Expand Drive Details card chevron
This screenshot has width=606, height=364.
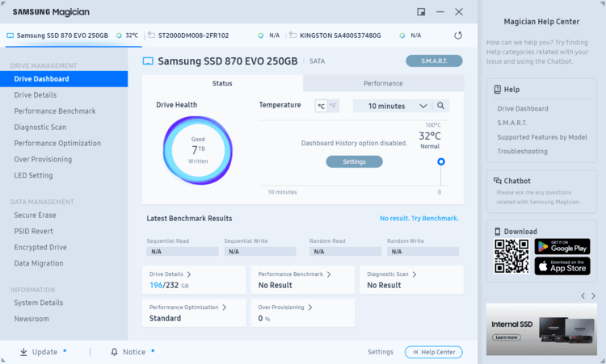(x=189, y=274)
